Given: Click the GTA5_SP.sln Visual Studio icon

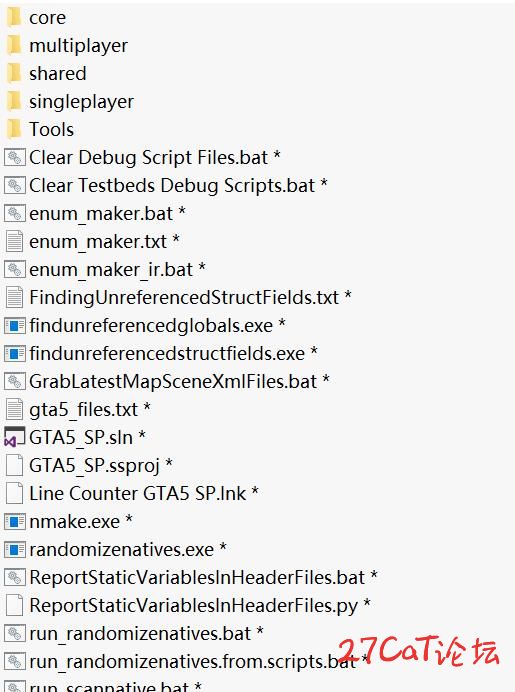Looking at the screenshot, I should (x=14, y=437).
